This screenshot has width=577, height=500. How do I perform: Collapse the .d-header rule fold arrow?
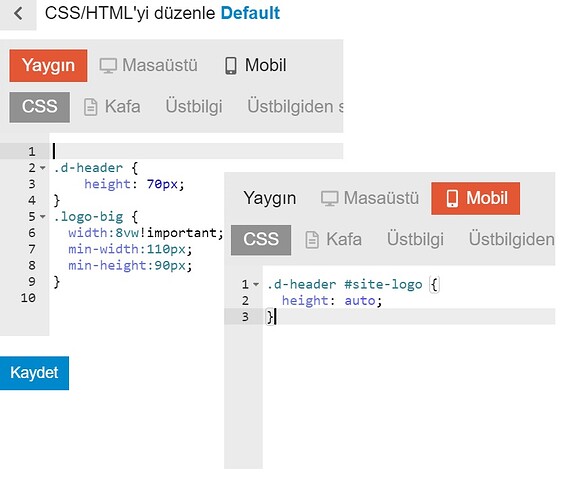tap(43, 168)
